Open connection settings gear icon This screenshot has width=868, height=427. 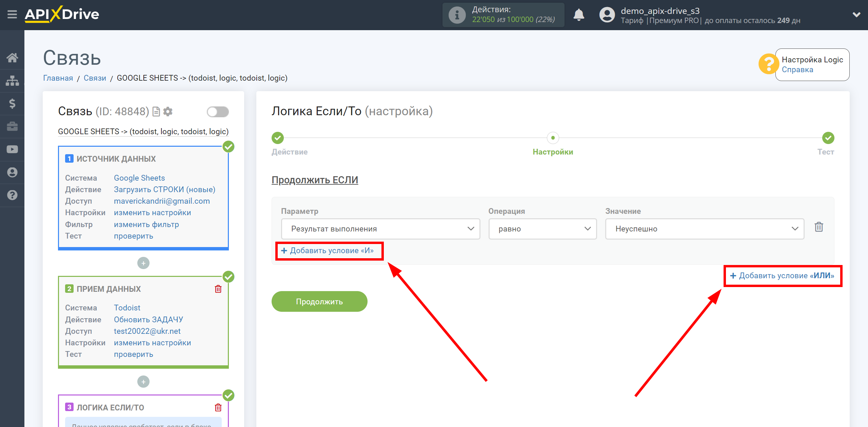coord(168,111)
